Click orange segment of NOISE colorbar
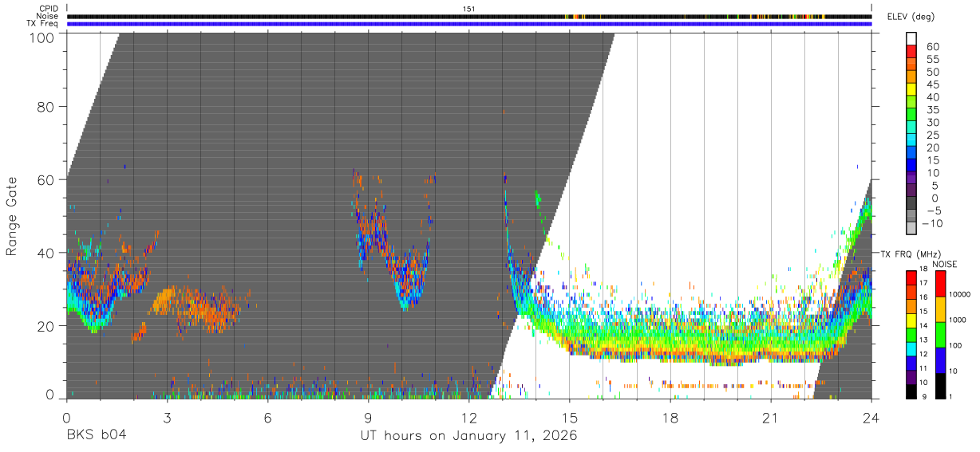980x452 pixels. [940, 309]
